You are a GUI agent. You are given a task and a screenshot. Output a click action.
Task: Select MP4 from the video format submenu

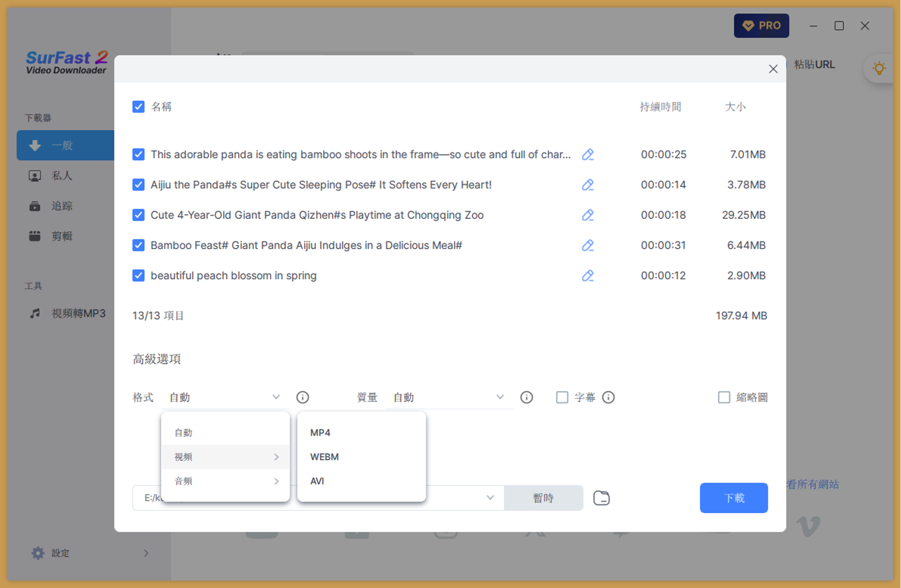point(320,433)
